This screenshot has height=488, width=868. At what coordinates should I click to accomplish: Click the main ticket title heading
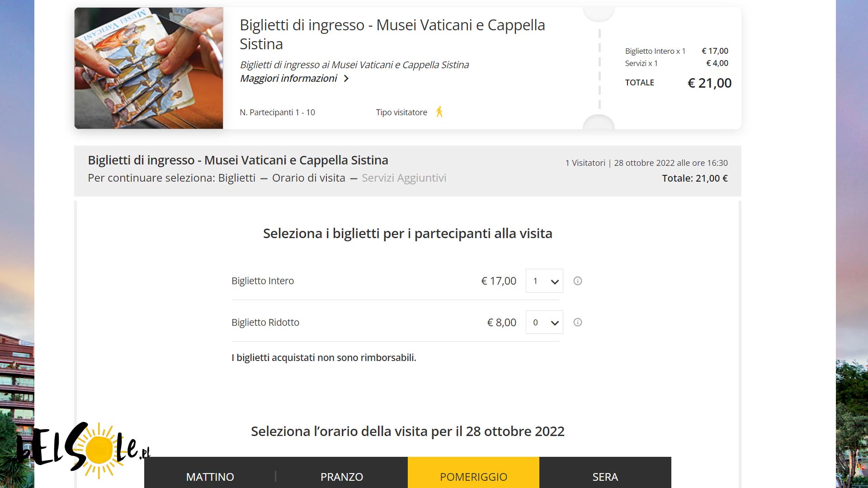tap(392, 34)
